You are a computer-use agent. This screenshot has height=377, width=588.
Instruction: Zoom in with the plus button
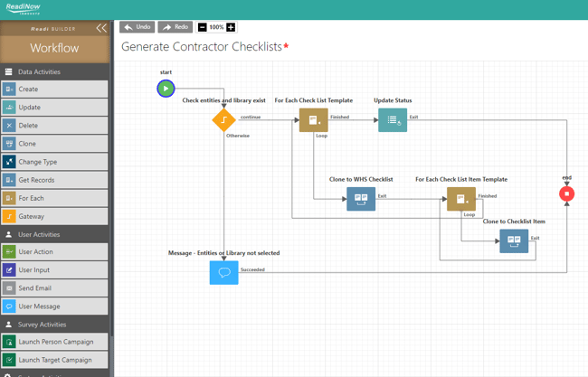point(231,27)
